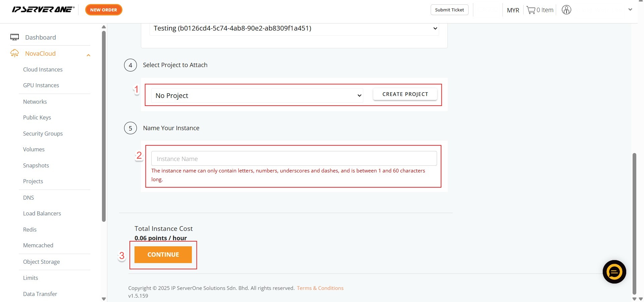
Task: Open account menu chevron at top right
Action: click(x=630, y=10)
